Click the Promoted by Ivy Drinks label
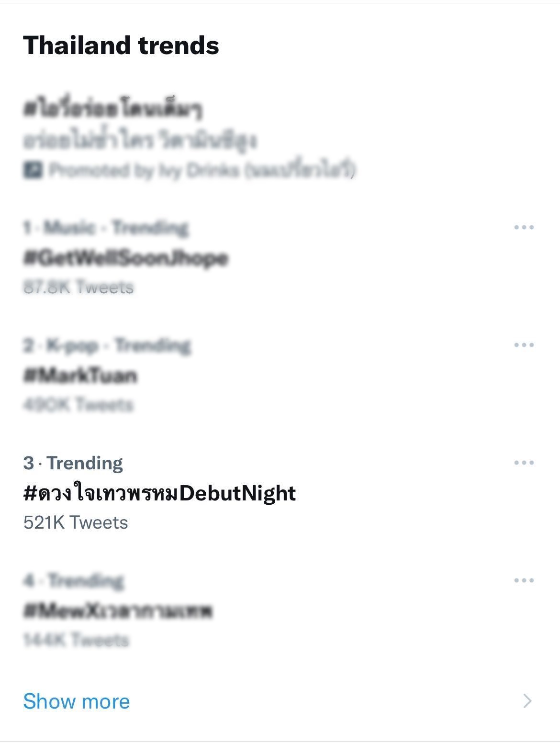Image resolution: width=560 pixels, height=743 pixels. point(202,170)
